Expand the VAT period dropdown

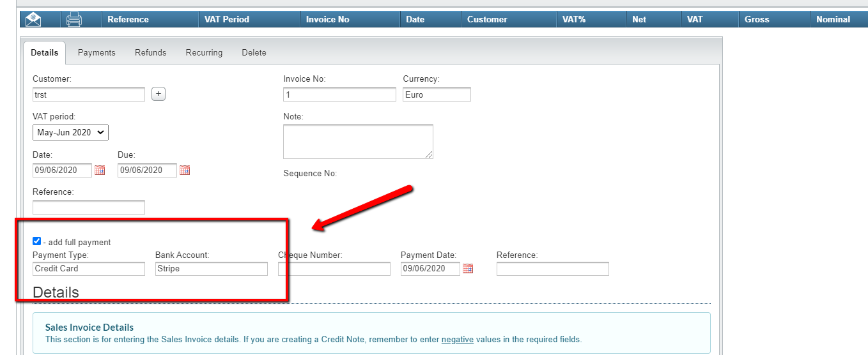70,133
